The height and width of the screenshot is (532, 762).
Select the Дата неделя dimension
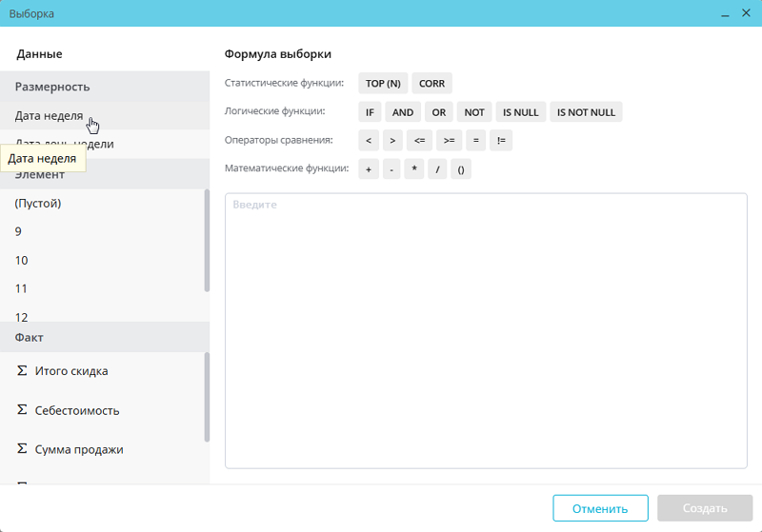pos(48,116)
